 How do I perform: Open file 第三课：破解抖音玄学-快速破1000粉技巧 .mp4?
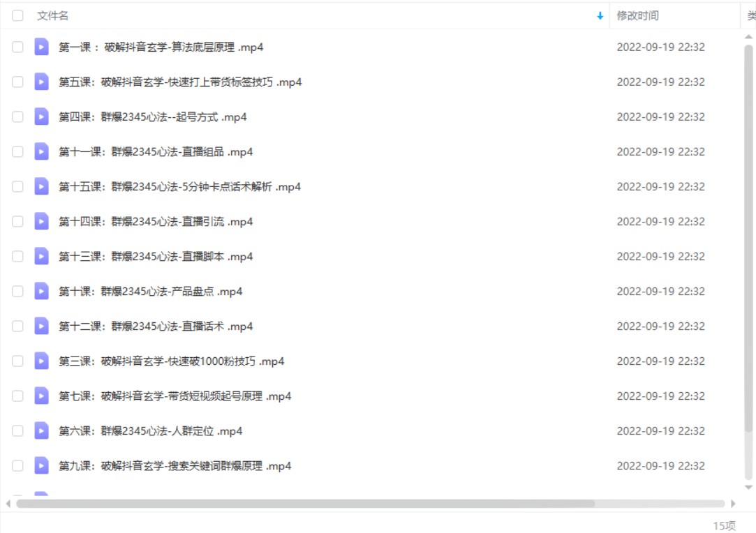pyautogui.click(x=172, y=361)
